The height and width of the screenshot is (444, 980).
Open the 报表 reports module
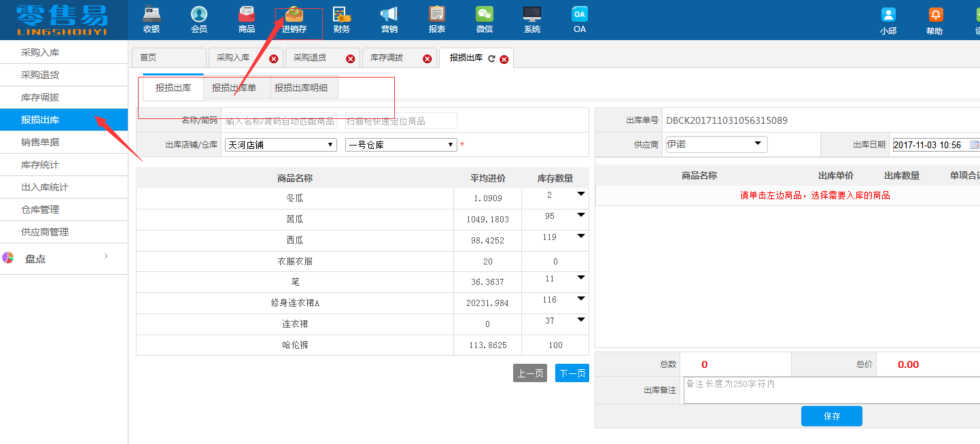click(x=436, y=19)
